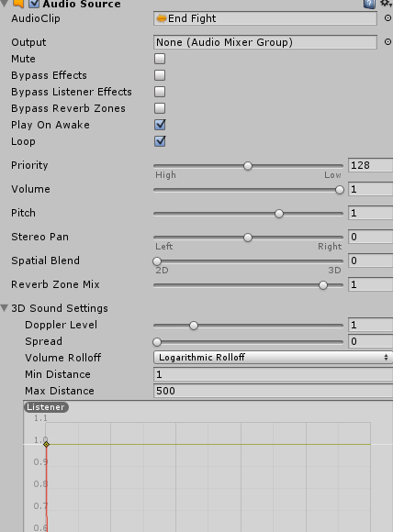Click the Listener curve label
Viewport: 393px width, 532px height.
[46, 407]
